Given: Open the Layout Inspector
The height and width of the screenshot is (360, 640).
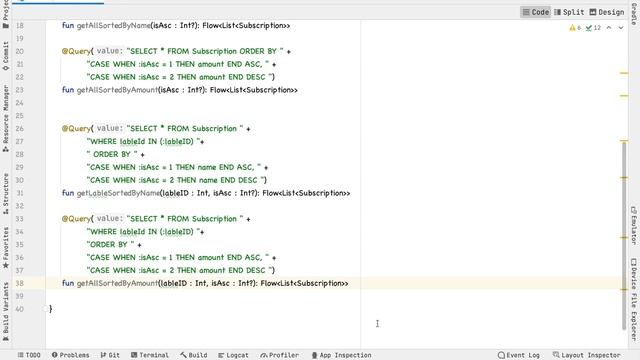Looking at the screenshot, I should tap(586, 355).
